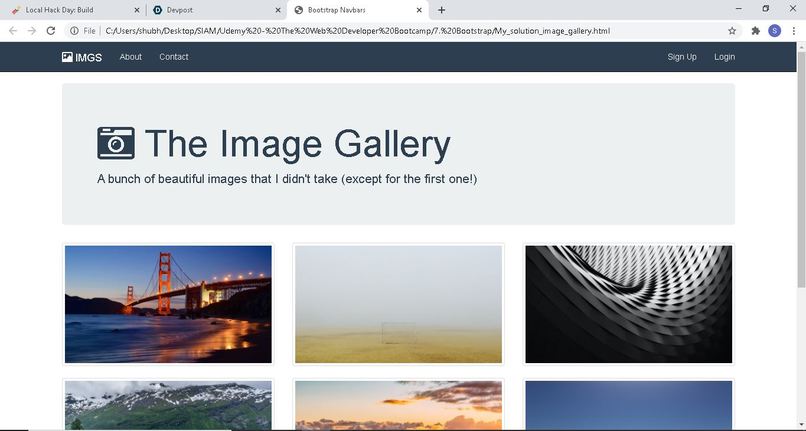
Task: Open the Chrome profile avatar
Action: [x=775, y=31]
